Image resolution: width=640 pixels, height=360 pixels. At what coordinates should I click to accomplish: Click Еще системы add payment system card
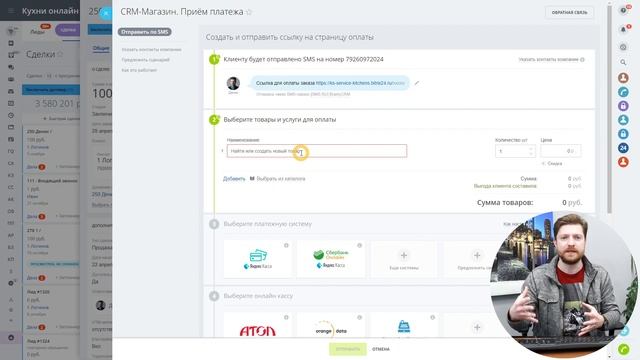coord(404,259)
